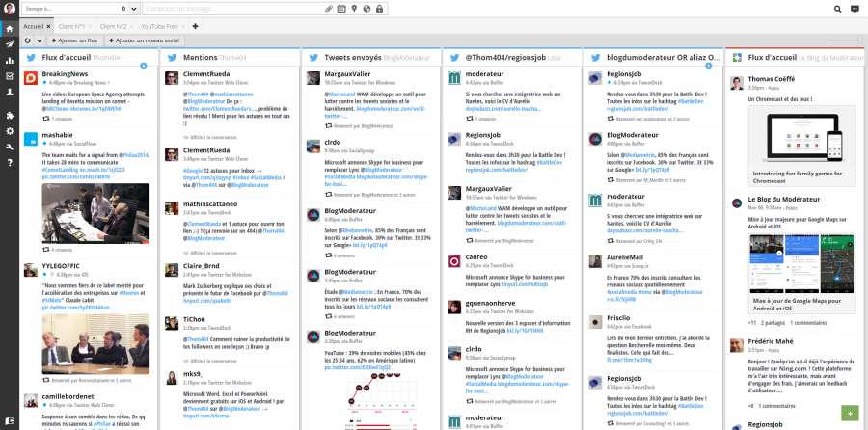Click Twitter bird icon of Tweets envoyés column
Image resolution: width=868 pixels, height=430 pixels.
[313, 58]
